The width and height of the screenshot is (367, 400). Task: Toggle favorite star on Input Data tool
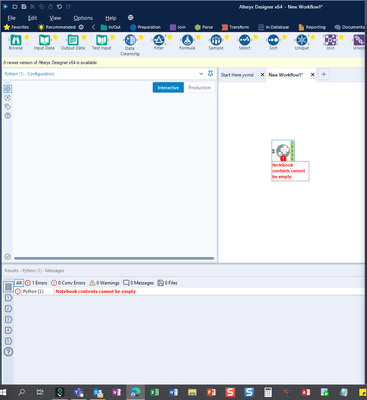[55, 37]
